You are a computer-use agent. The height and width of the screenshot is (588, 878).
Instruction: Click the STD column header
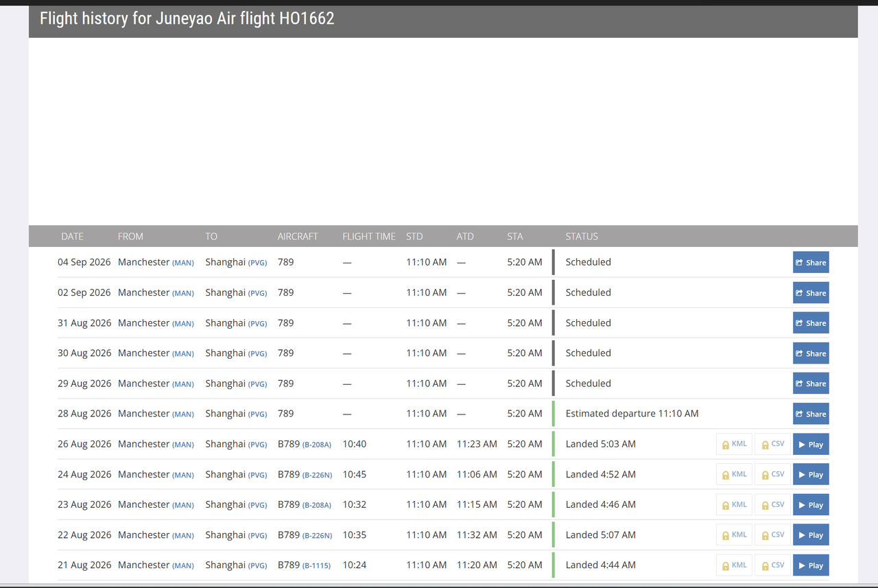[x=414, y=236]
